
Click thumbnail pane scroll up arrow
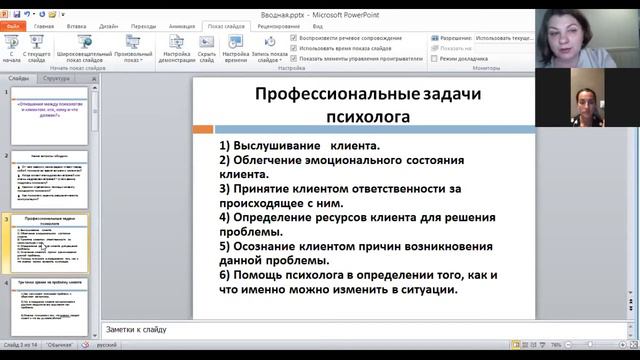tap(95, 88)
